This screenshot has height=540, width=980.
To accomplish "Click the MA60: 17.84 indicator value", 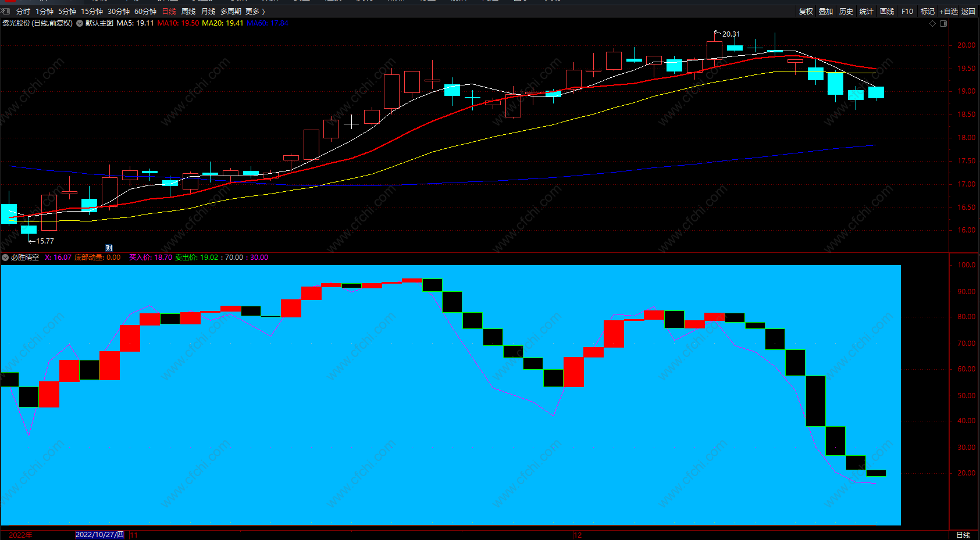I will tap(268, 23).
